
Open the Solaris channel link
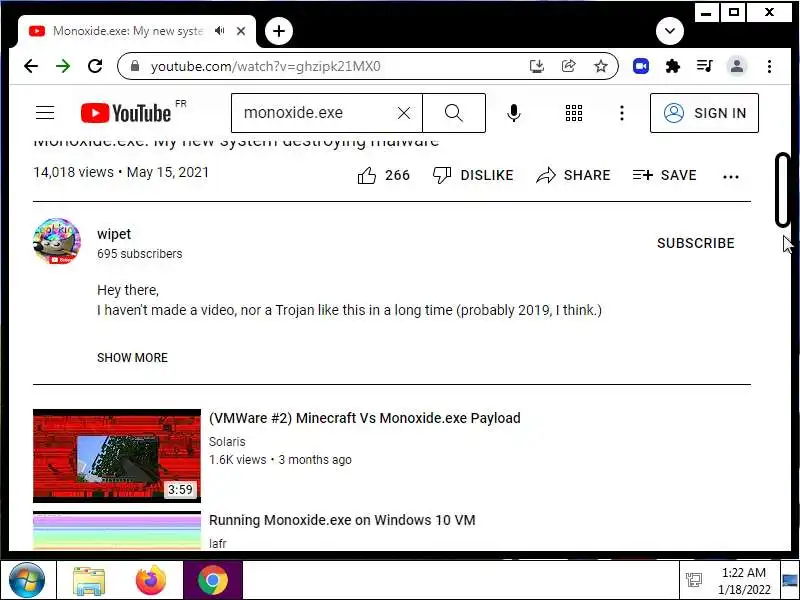point(227,442)
